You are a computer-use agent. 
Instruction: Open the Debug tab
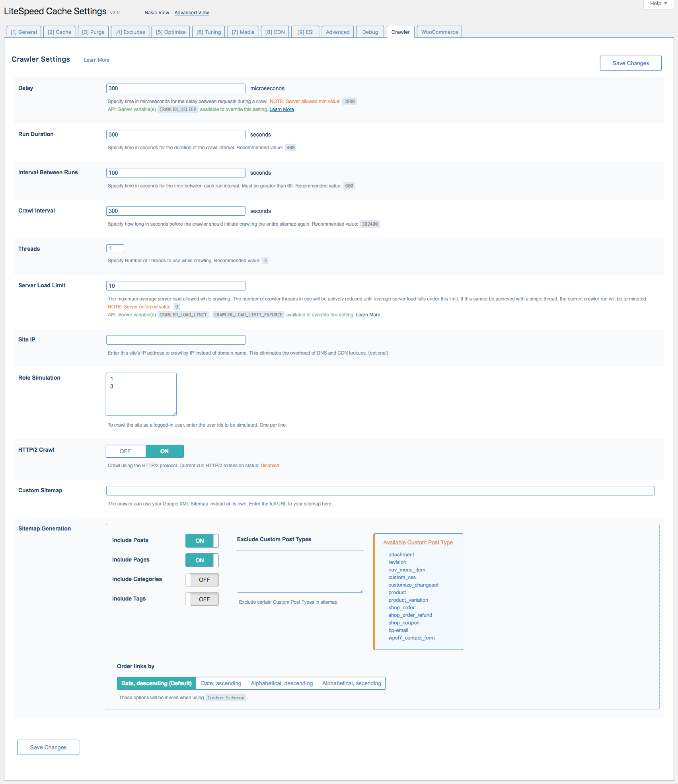click(x=370, y=32)
